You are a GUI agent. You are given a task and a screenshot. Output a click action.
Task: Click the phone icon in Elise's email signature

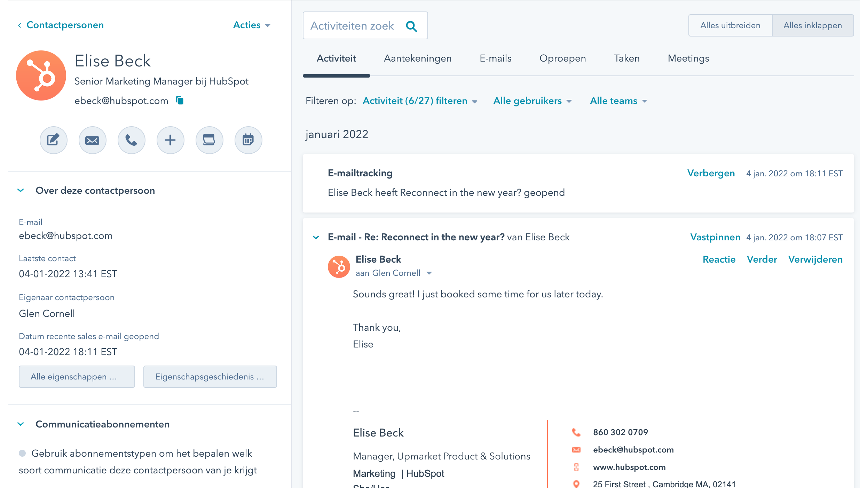(x=576, y=432)
